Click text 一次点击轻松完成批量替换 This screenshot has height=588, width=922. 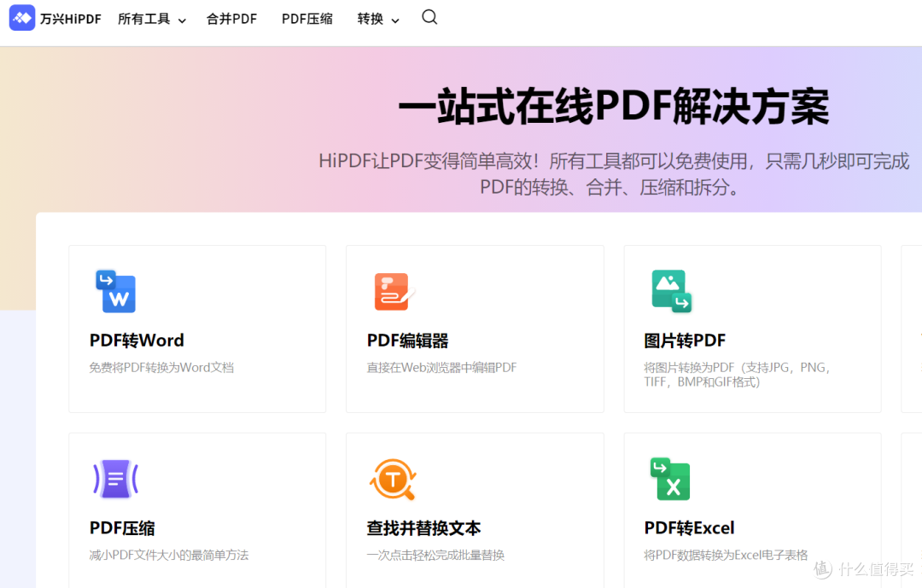click(435, 555)
